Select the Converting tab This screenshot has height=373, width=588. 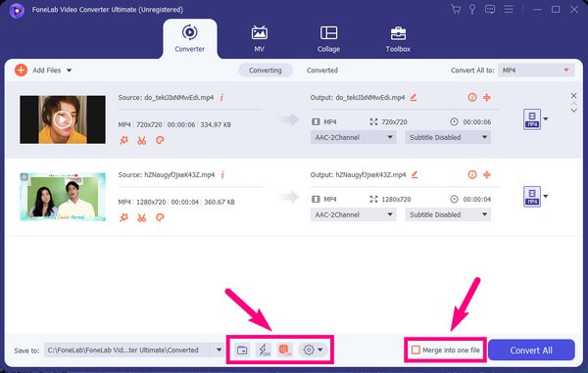click(x=266, y=70)
